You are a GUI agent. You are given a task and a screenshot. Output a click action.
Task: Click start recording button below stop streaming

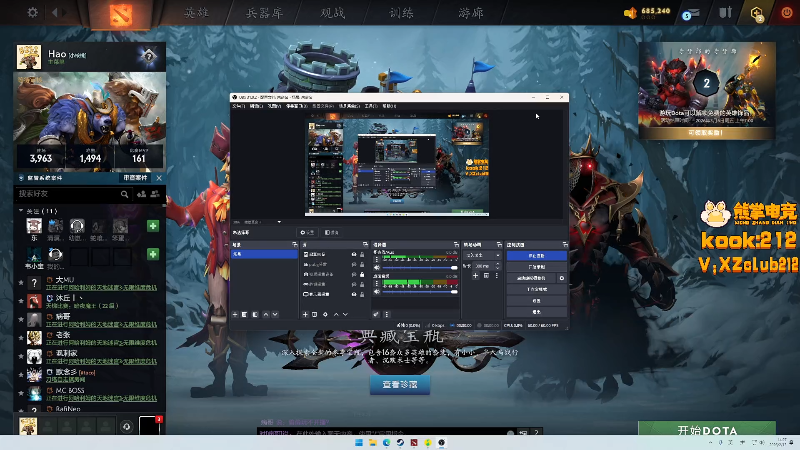pyautogui.click(x=536, y=267)
